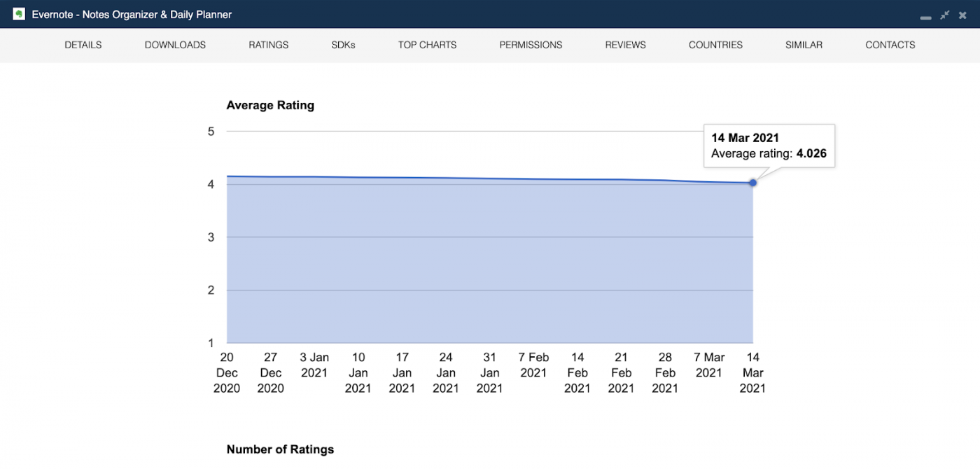The width and height of the screenshot is (980, 469).
Task: Click the Average Rating chart title
Action: point(270,106)
